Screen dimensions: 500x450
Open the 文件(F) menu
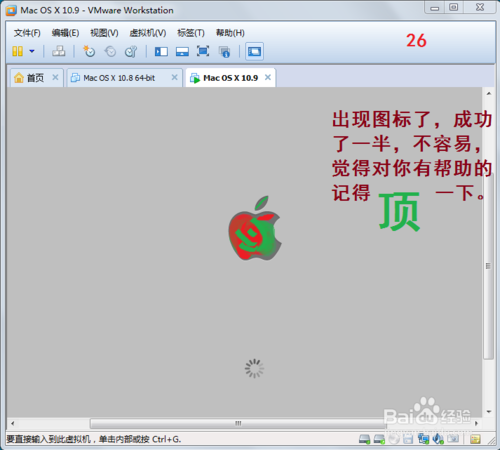[27, 33]
